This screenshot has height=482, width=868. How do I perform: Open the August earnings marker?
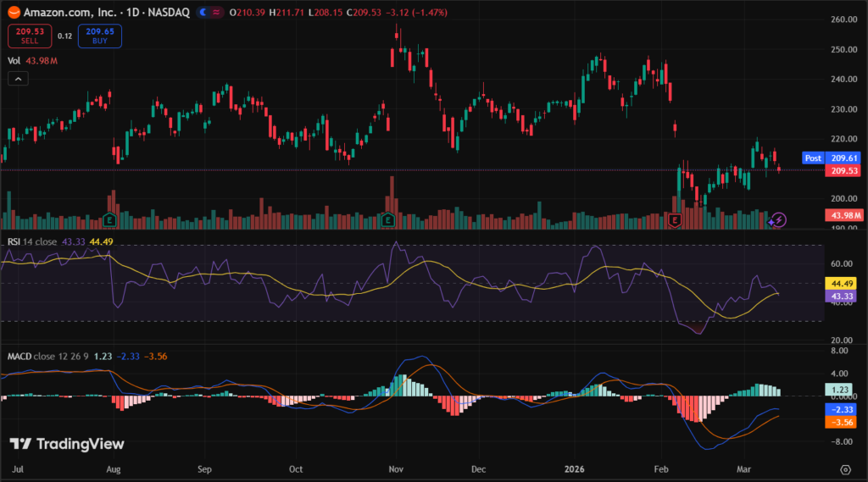[109, 220]
